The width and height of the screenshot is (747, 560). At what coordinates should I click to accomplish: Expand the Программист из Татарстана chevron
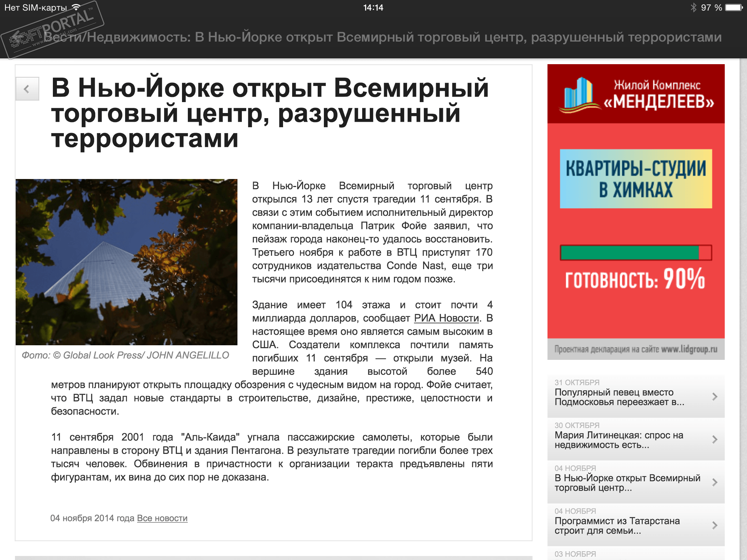pos(715,525)
